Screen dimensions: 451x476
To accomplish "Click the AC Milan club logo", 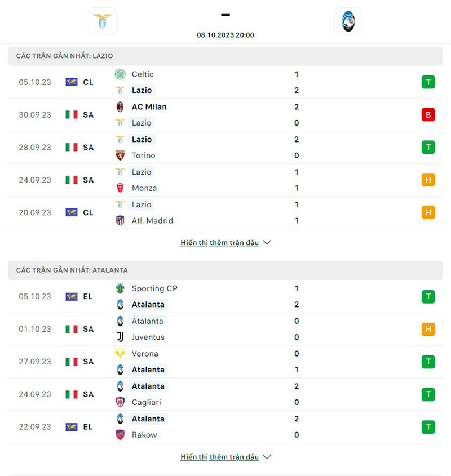I will click(x=120, y=107).
